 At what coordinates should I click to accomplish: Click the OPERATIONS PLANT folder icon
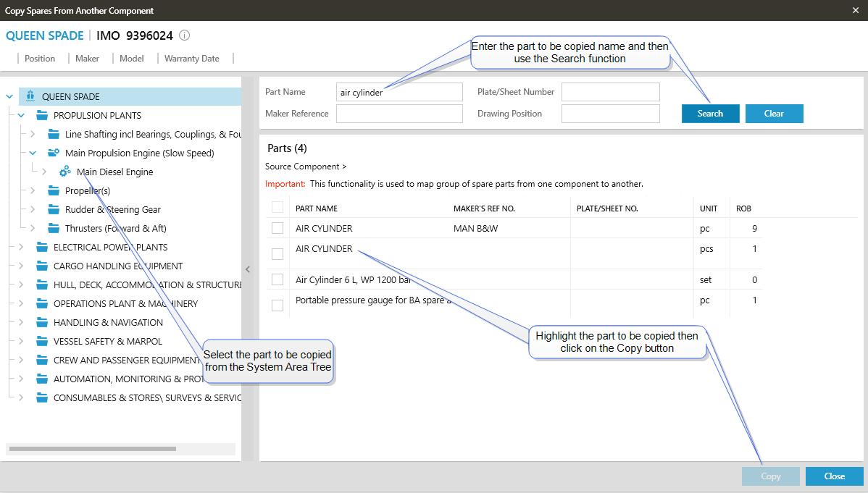pyautogui.click(x=42, y=303)
